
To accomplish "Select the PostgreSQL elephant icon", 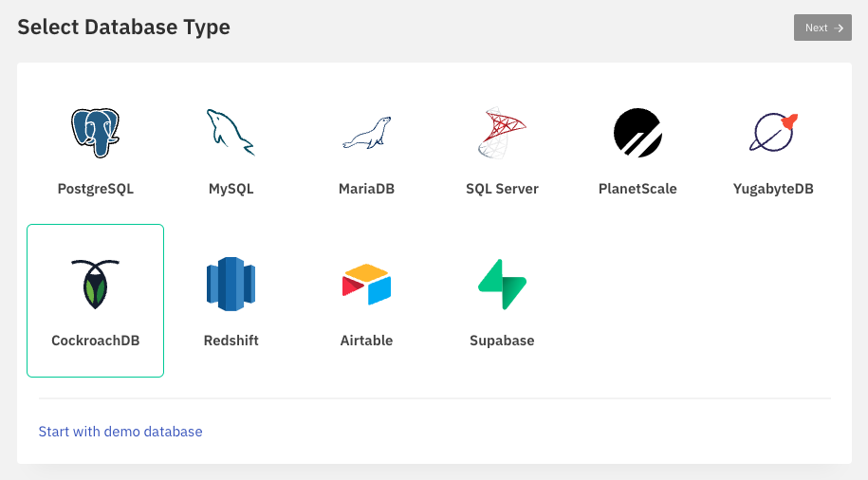I will (95, 133).
